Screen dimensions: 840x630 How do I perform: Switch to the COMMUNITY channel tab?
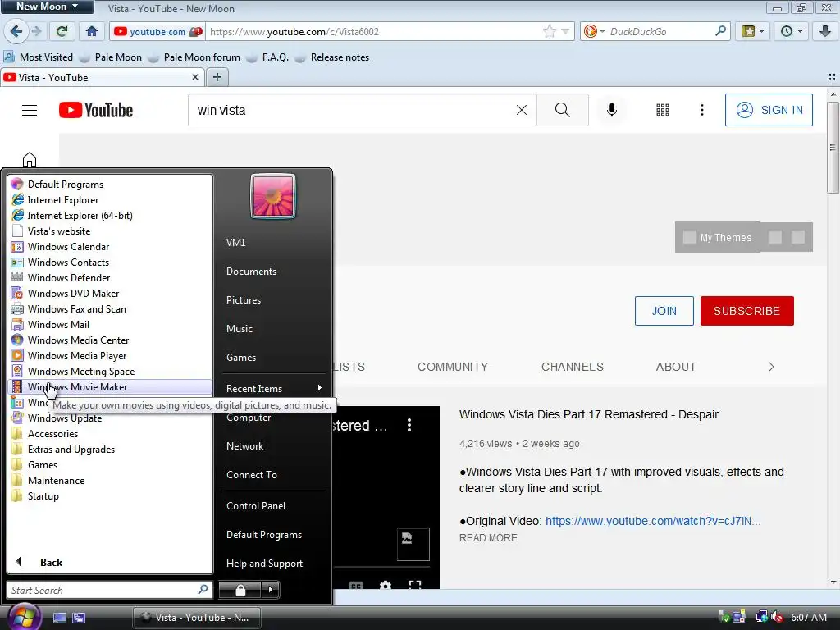click(453, 367)
